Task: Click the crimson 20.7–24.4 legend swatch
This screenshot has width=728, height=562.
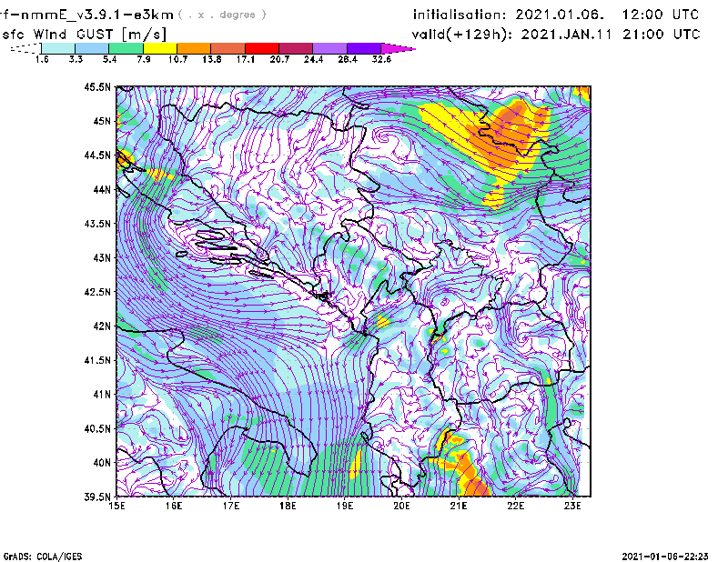Action: coord(296,48)
